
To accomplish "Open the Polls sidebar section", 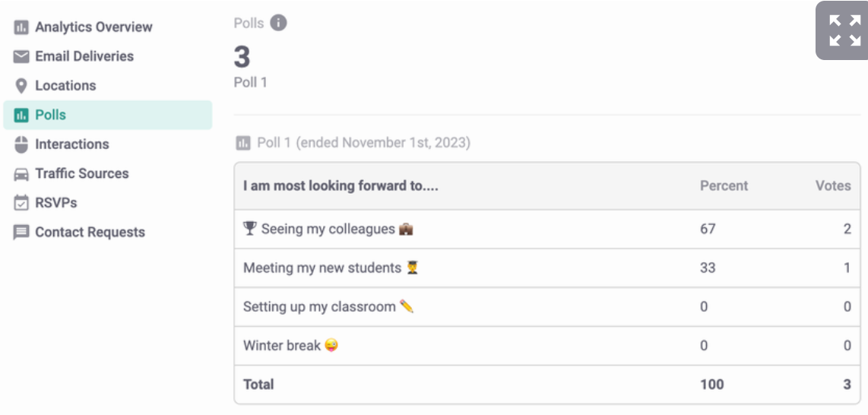I will click(x=50, y=115).
